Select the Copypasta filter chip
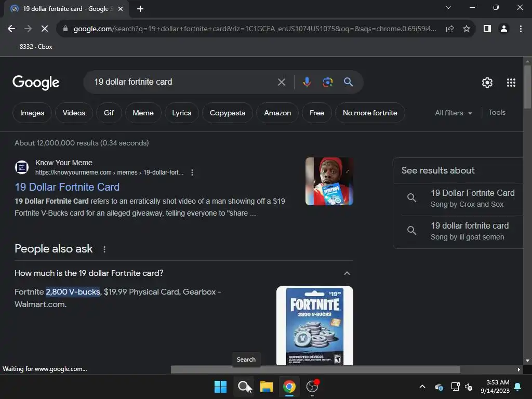The height and width of the screenshot is (399, 532). (x=228, y=113)
